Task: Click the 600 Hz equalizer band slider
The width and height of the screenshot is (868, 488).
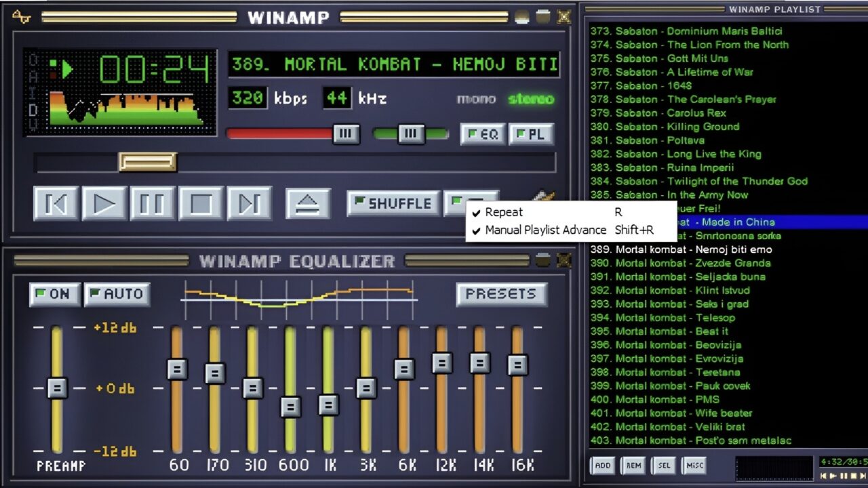Action: click(x=290, y=407)
